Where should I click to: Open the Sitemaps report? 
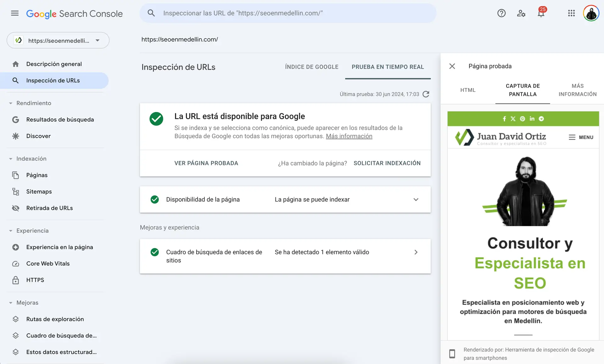tap(39, 191)
